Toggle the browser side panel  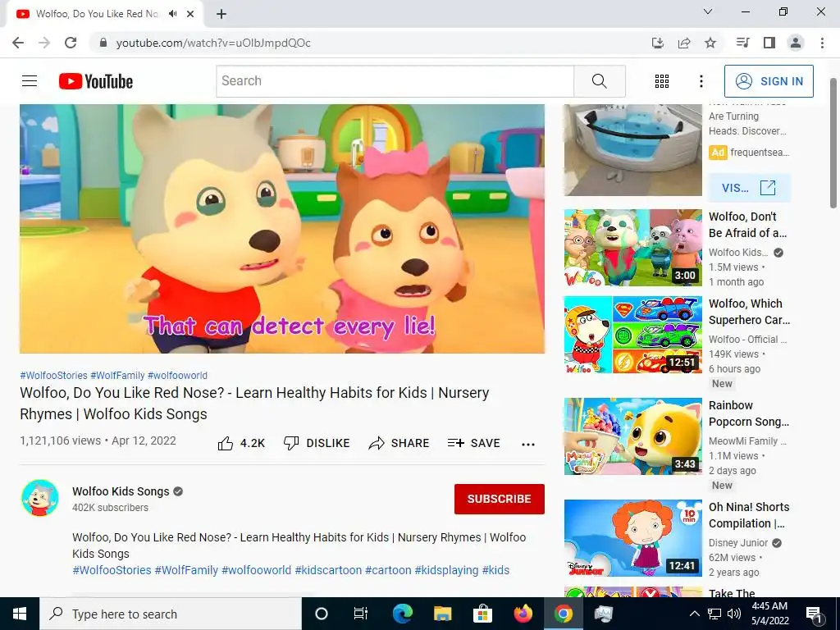coord(769,43)
